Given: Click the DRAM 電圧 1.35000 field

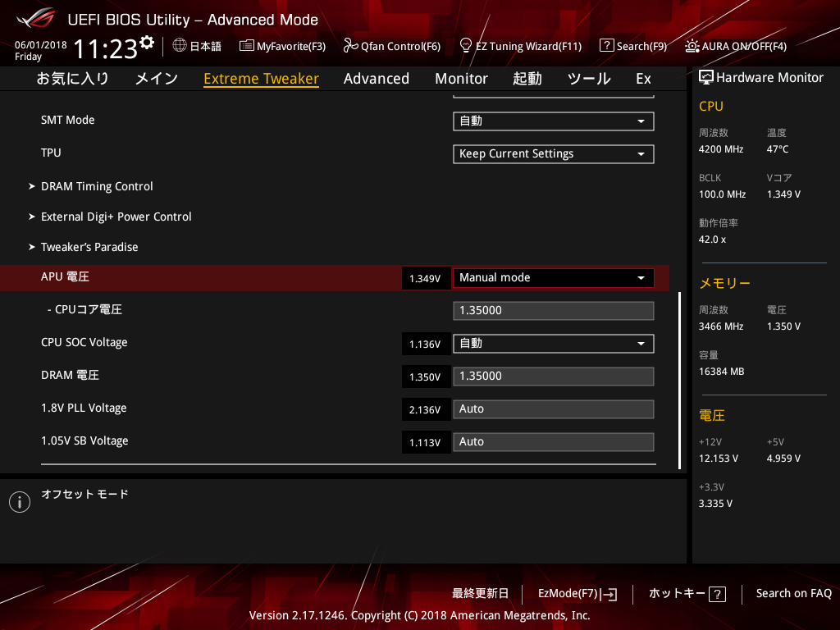Looking at the screenshot, I should coord(553,376).
